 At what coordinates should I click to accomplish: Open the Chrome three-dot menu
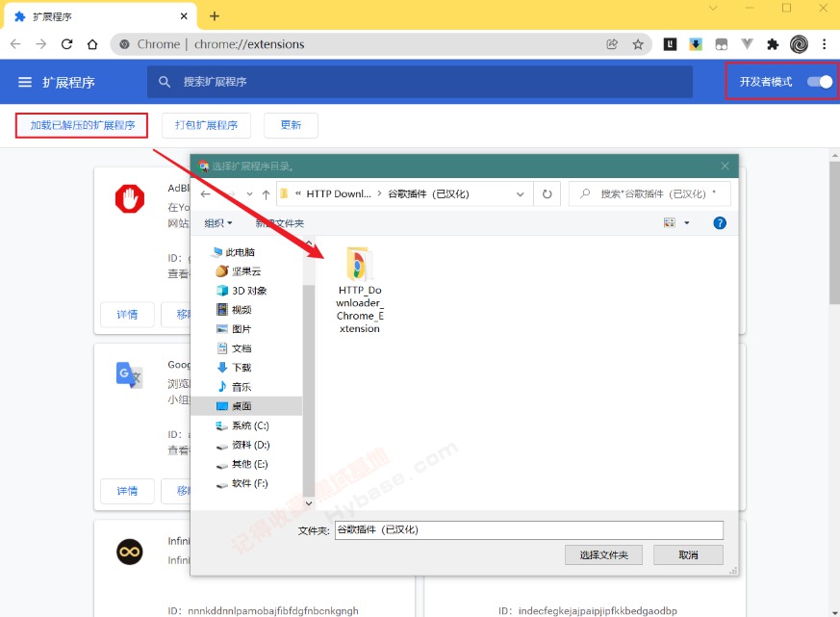824,44
